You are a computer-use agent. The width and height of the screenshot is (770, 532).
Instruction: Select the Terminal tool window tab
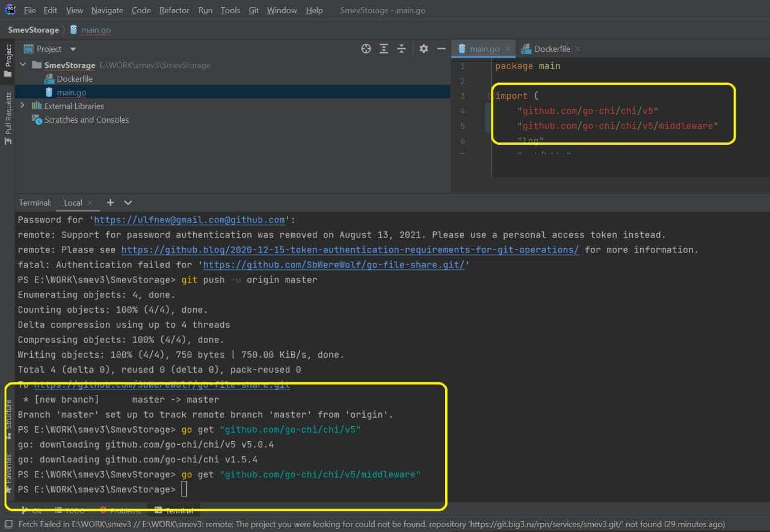174,510
